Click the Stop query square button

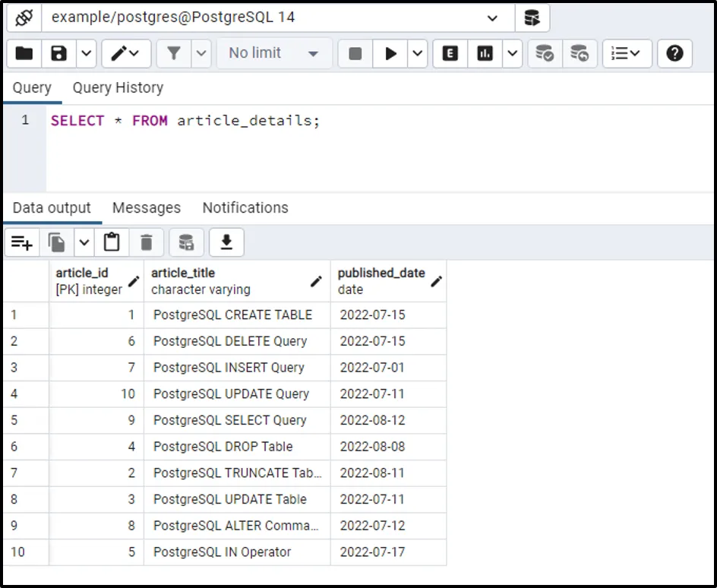pos(355,53)
